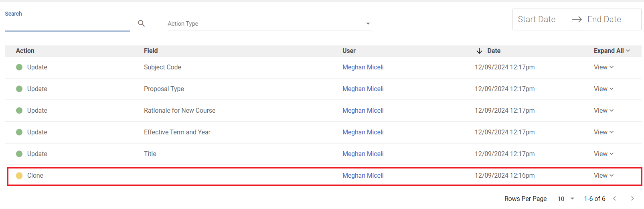Viewport: 644px width, 209px height.
Task: Open Meghan Miceli link in Effective Term row
Action: coord(363,132)
